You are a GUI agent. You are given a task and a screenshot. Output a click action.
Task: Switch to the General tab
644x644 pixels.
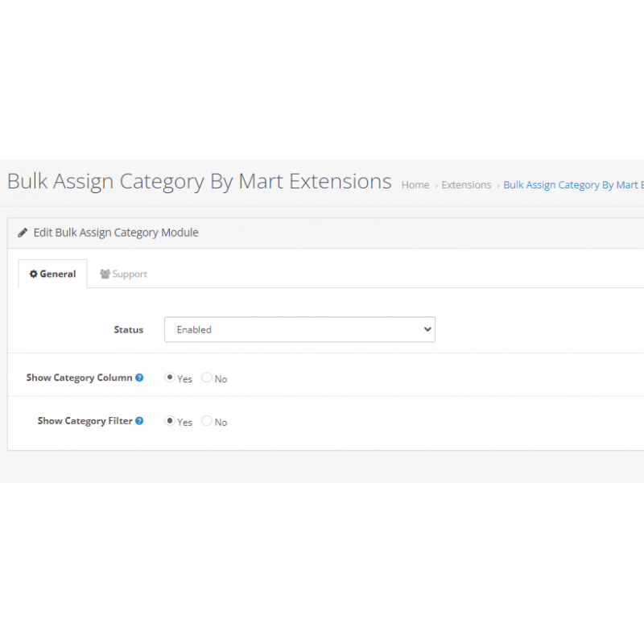[52, 274]
